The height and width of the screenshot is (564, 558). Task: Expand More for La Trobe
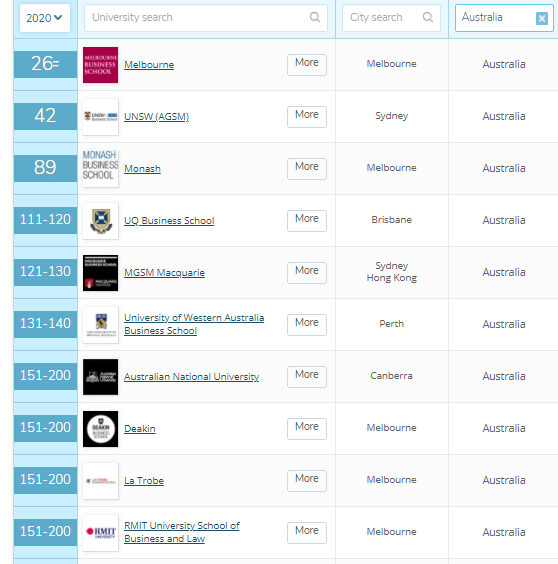point(307,481)
